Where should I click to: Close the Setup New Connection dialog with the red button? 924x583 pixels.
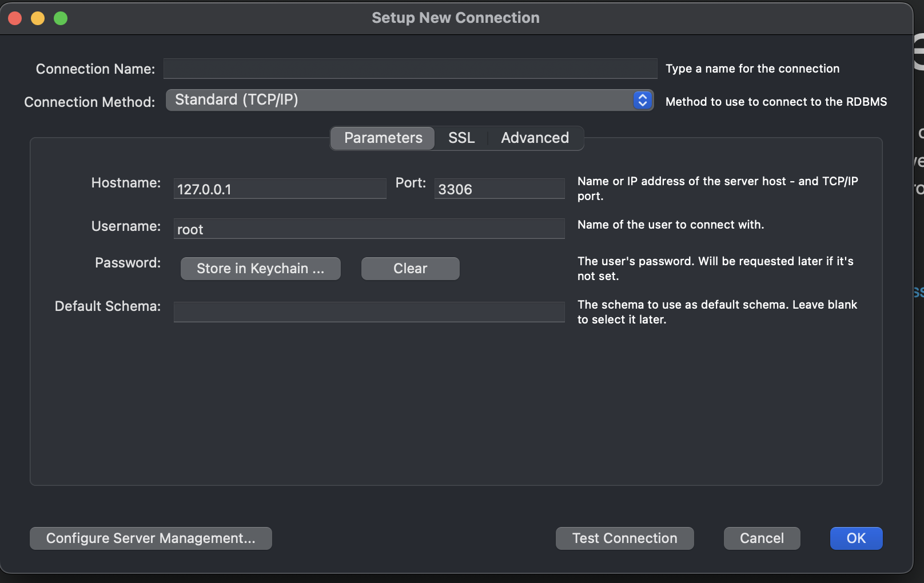point(15,18)
